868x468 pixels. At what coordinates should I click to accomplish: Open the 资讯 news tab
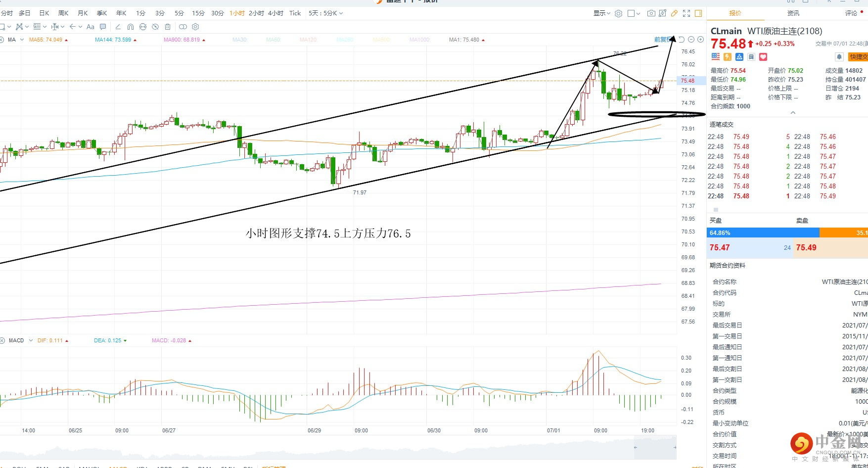793,13
